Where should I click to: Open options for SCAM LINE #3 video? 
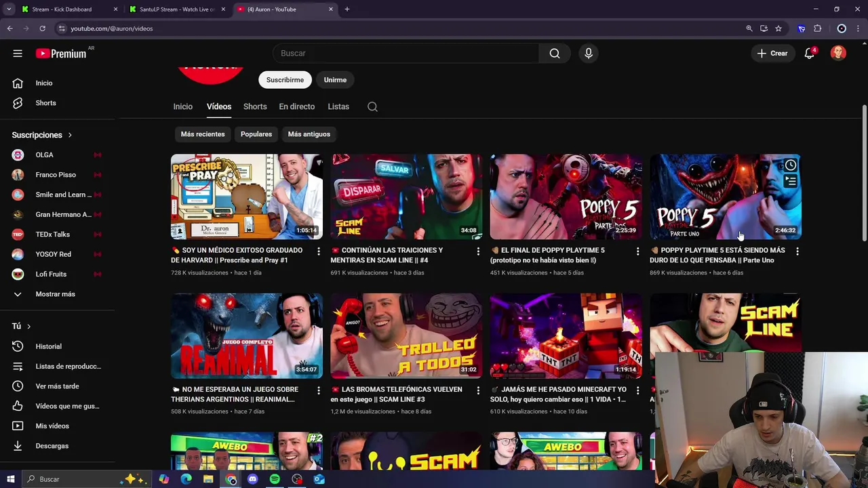point(478,390)
